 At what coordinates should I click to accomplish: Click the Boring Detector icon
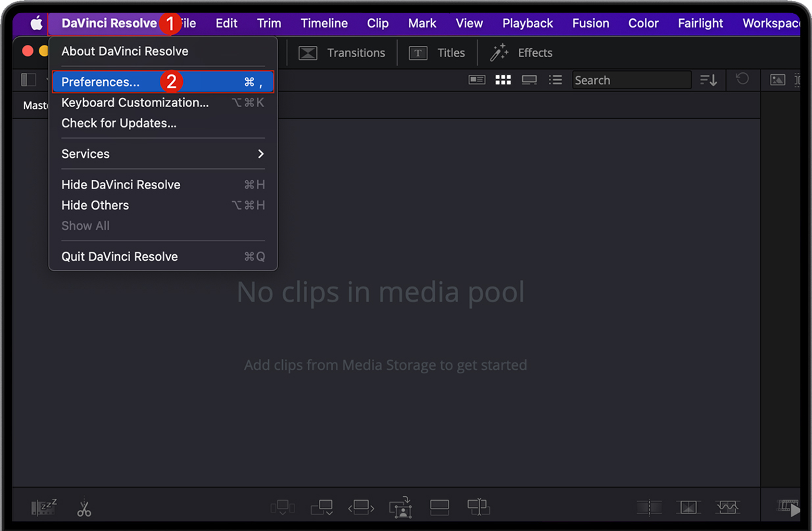point(44,507)
